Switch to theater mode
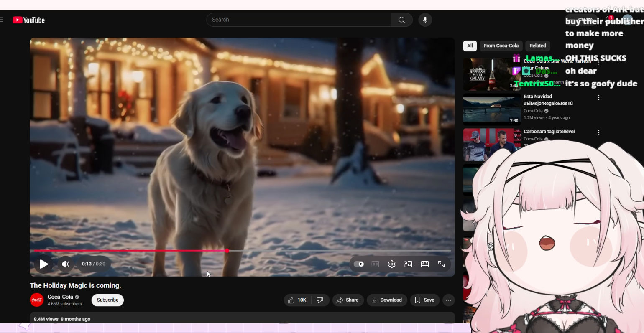Screen dimensions: 644x333 pos(425,264)
